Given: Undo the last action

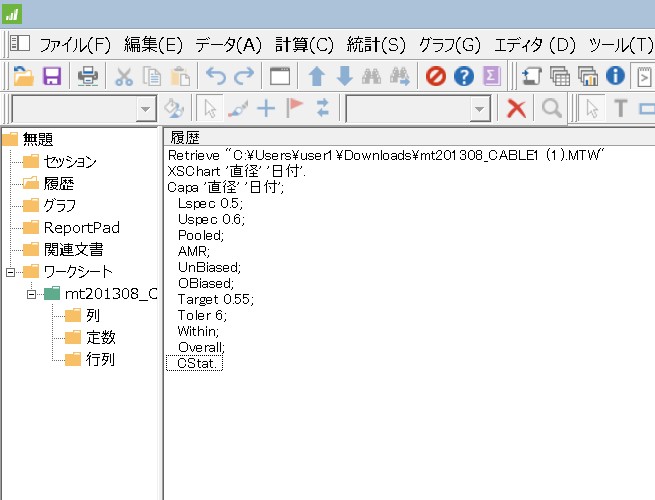Looking at the screenshot, I should (216, 76).
